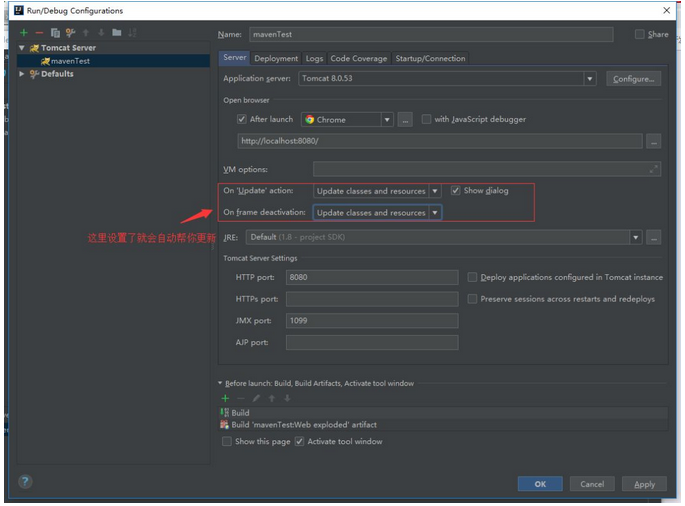Select the Build row in before launch list
Image resolution: width=685 pixels, height=506 pixels.
click(x=443, y=413)
